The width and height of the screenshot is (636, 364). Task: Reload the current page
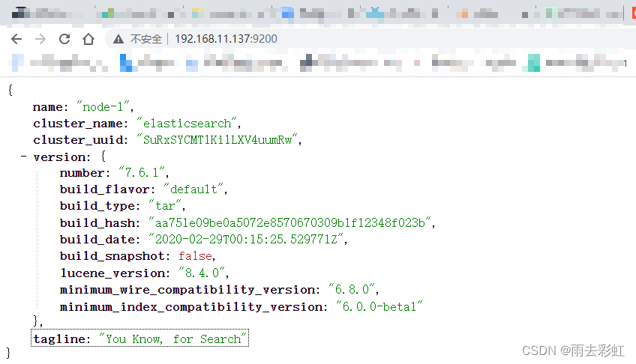click(64, 39)
